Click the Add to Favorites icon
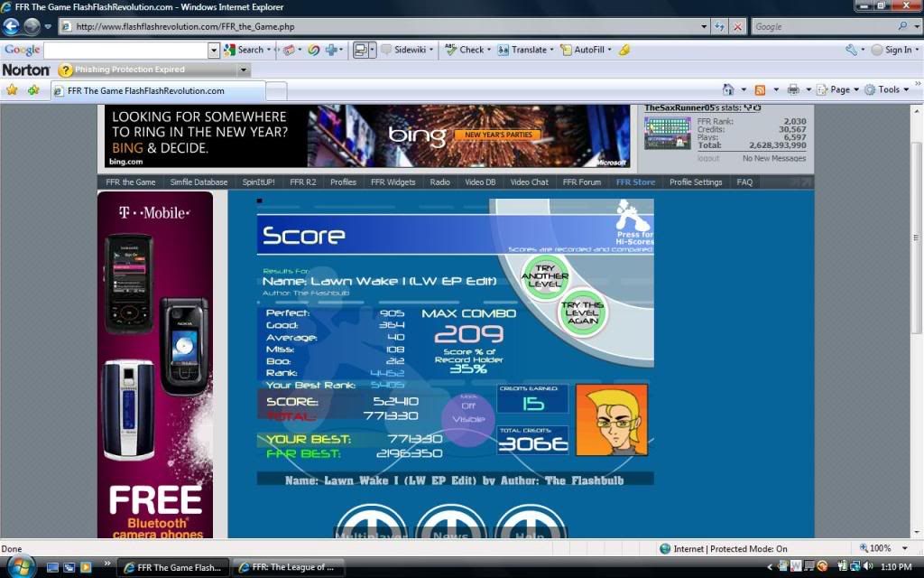924x578 pixels. click(x=33, y=90)
